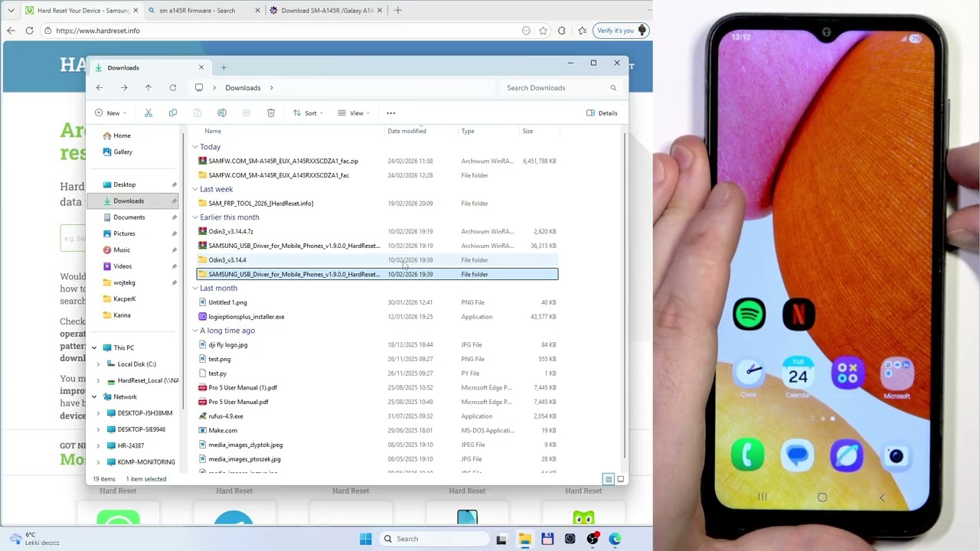980x551 pixels.
Task: Click the search magnifier icon in Explorer
Action: click(x=613, y=88)
